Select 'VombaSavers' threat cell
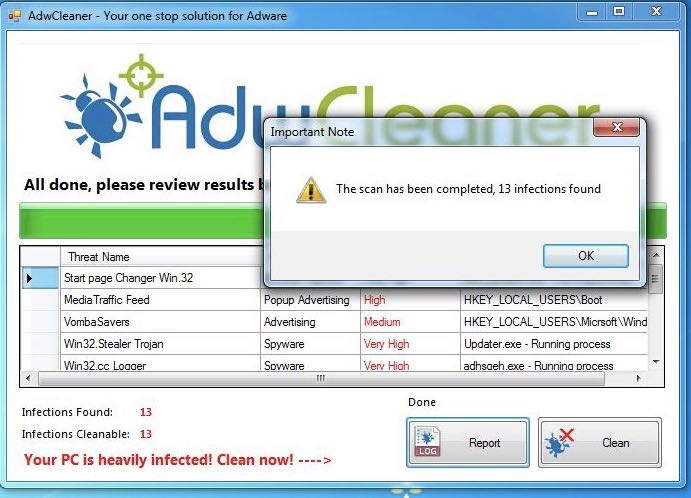691x498 pixels. (160, 322)
